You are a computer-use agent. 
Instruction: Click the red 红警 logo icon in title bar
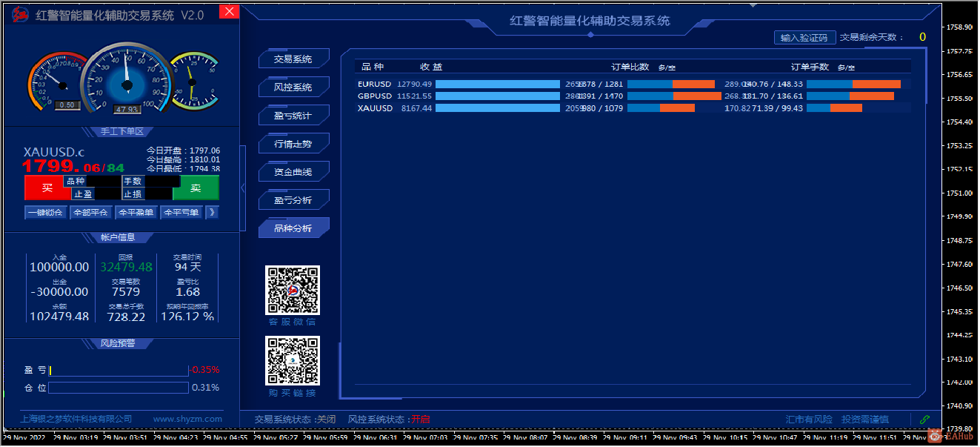click(x=19, y=14)
